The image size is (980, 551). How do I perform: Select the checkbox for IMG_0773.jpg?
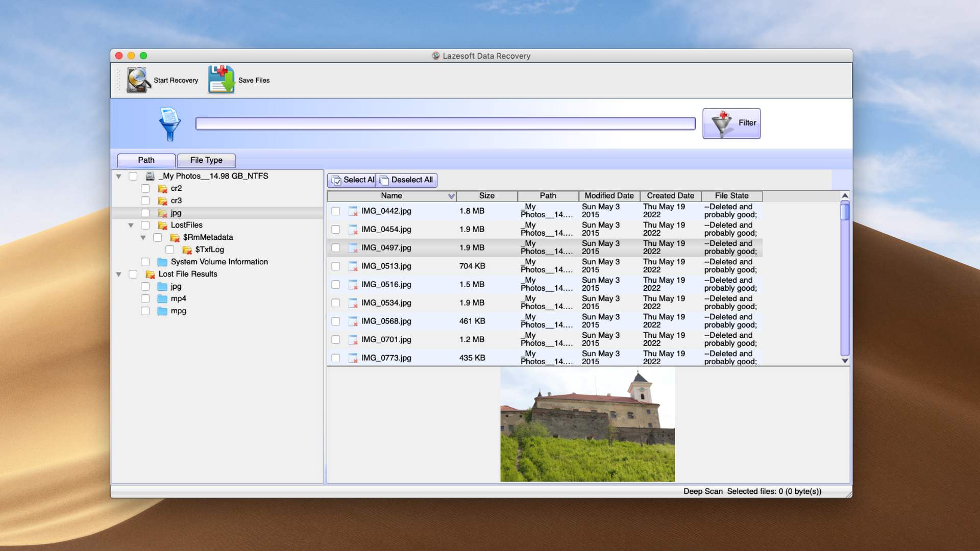336,358
